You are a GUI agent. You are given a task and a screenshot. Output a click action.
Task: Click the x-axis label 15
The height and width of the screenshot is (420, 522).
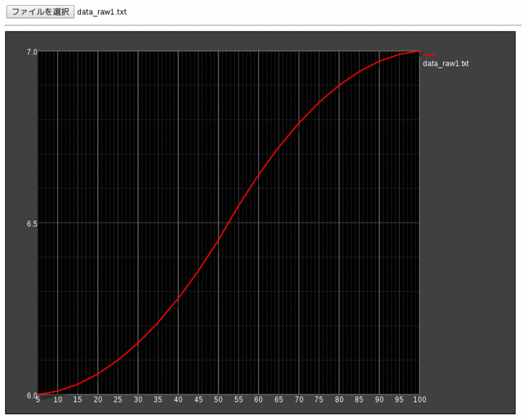[x=78, y=399]
